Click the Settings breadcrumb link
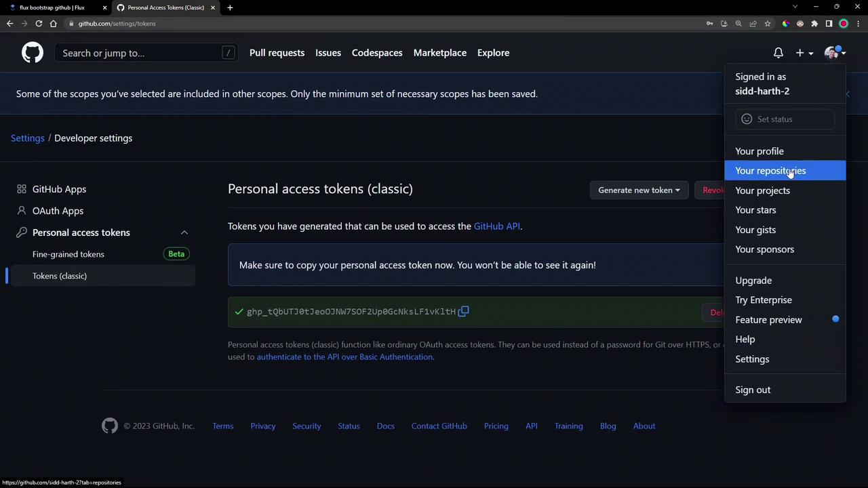This screenshot has width=868, height=488. tap(27, 138)
